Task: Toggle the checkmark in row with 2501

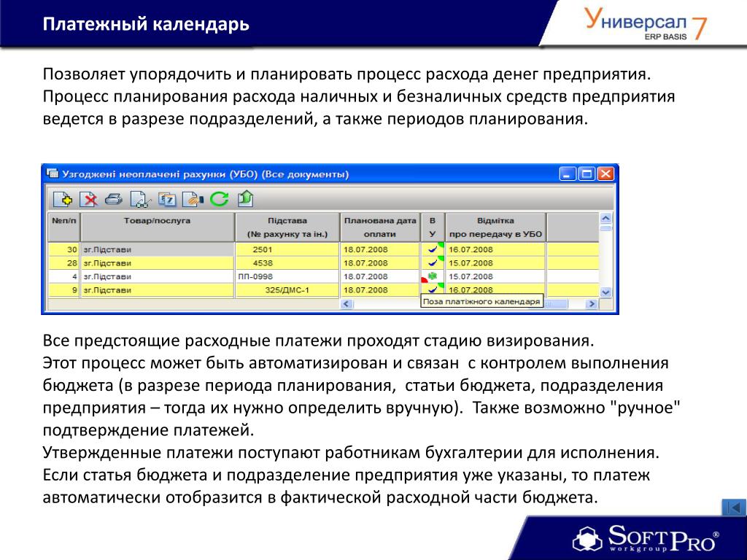Action: 433,249
